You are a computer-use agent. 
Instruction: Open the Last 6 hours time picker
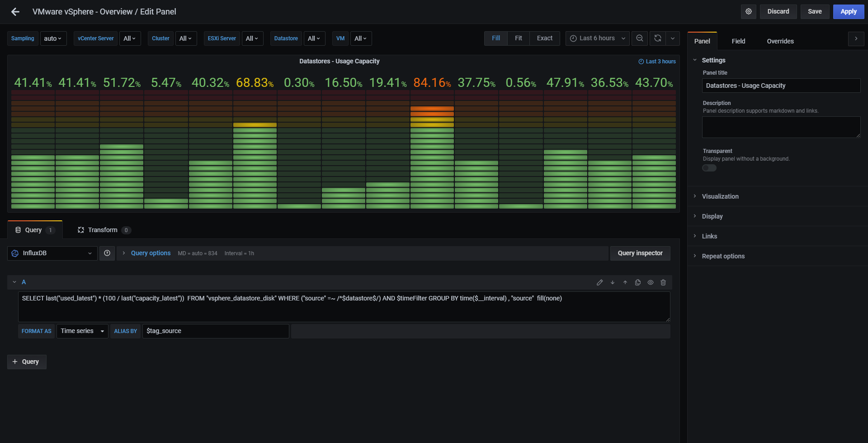598,38
